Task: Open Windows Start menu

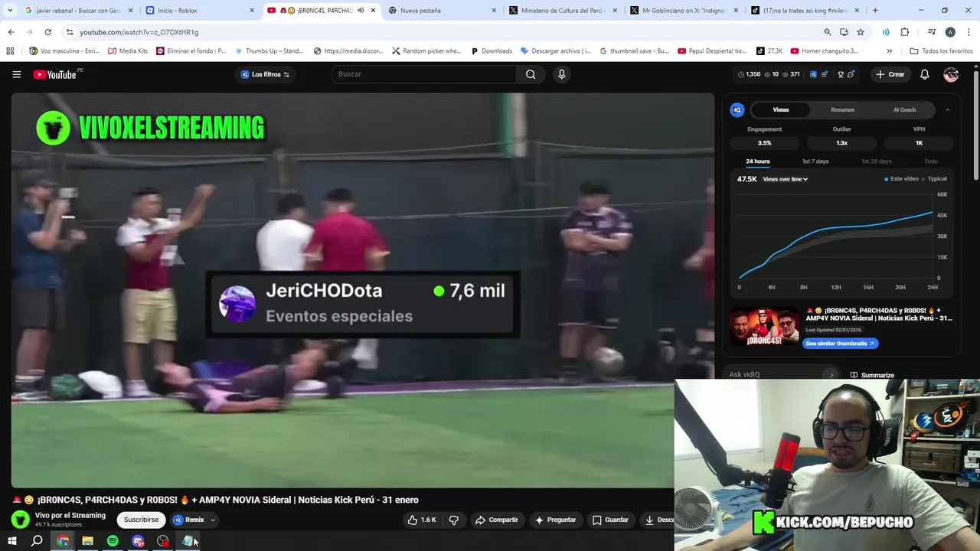Action: point(11,541)
